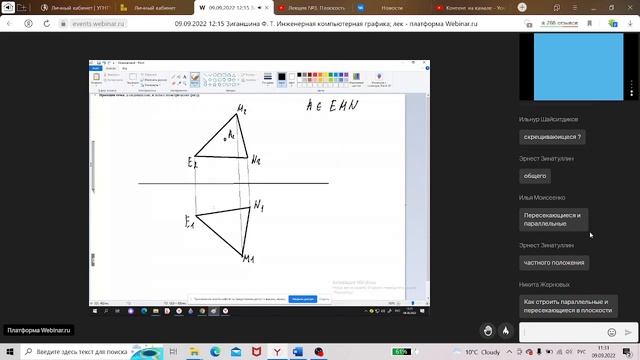Open Microsoft Edge from the taskbar
This screenshot has width=640, height=360.
click(x=215, y=351)
